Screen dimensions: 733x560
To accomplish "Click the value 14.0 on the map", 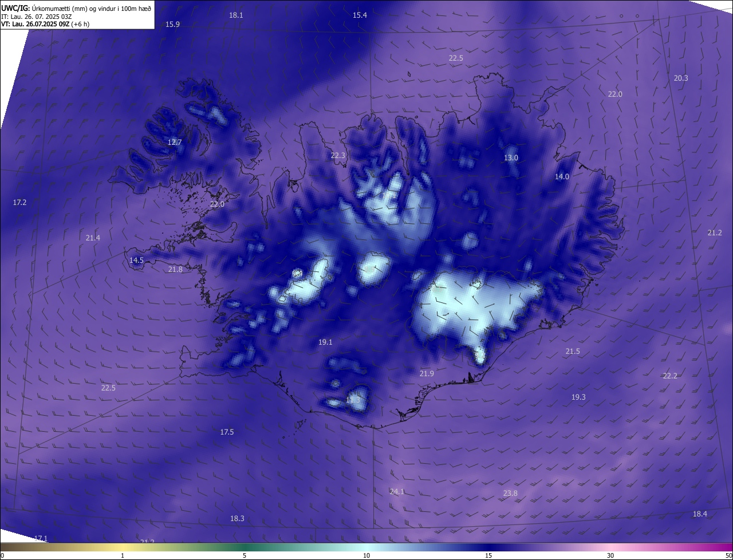I will (x=562, y=176).
